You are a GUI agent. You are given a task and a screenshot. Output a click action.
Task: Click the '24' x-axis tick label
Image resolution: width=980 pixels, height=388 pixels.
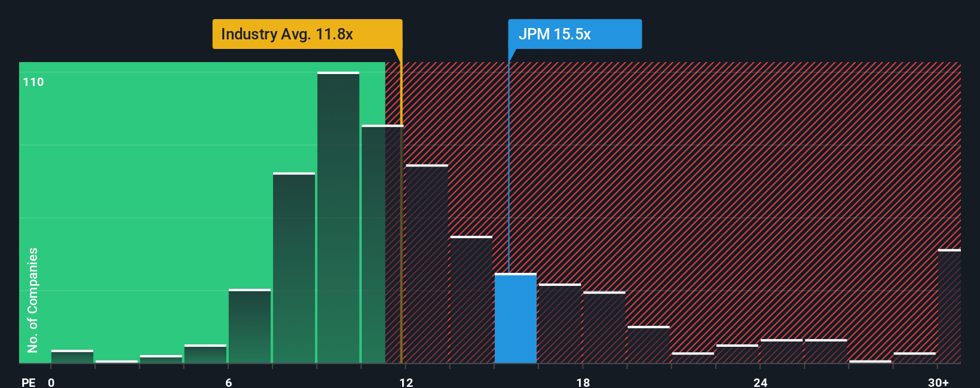pyautogui.click(x=760, y=382)
